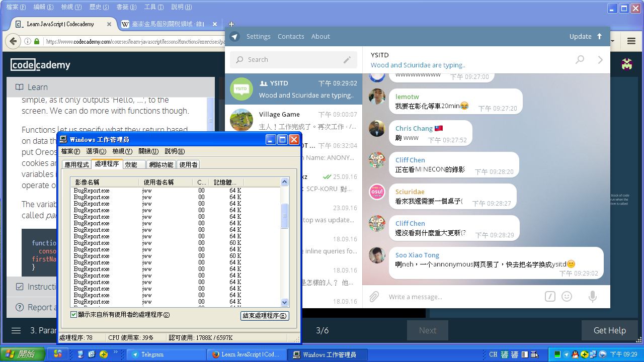Go back with Firefox back arrow
644x362 pixels.
pos(14,41)
